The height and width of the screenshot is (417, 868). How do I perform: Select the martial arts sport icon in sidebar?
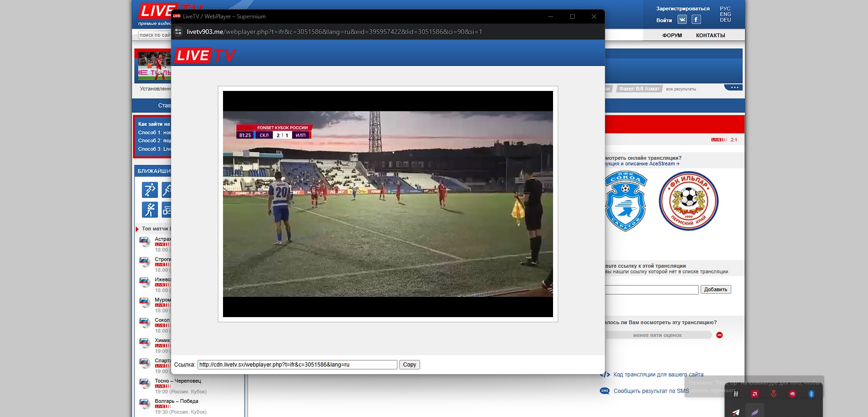[149, 209]
